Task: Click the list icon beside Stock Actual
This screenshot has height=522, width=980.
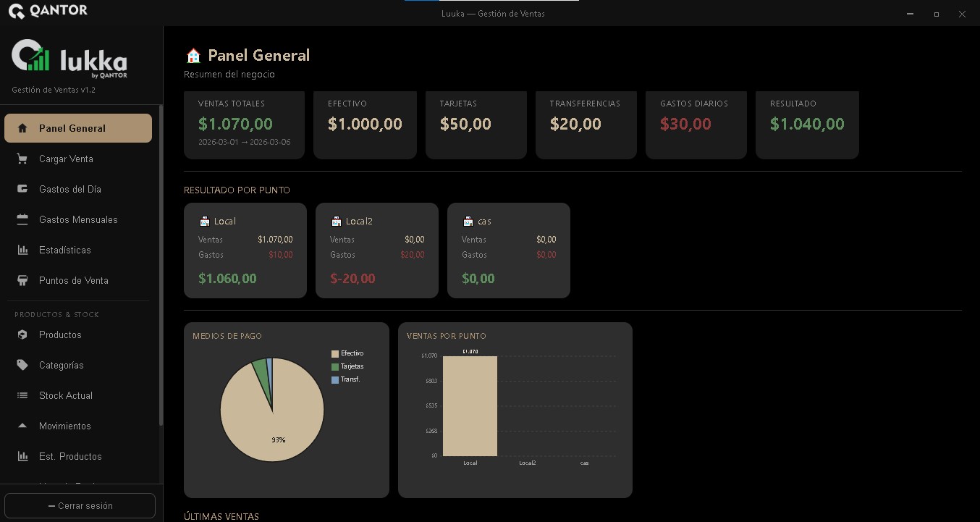Action: 22,395
